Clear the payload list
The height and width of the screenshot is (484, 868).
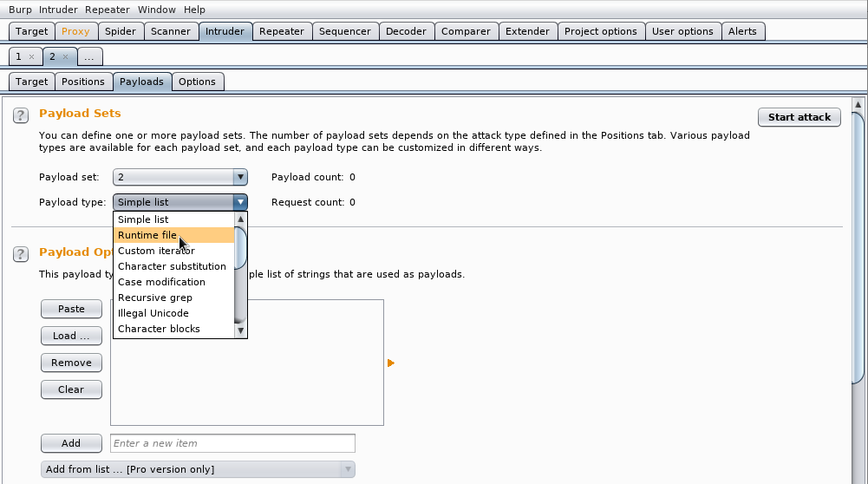click(71, 389)
